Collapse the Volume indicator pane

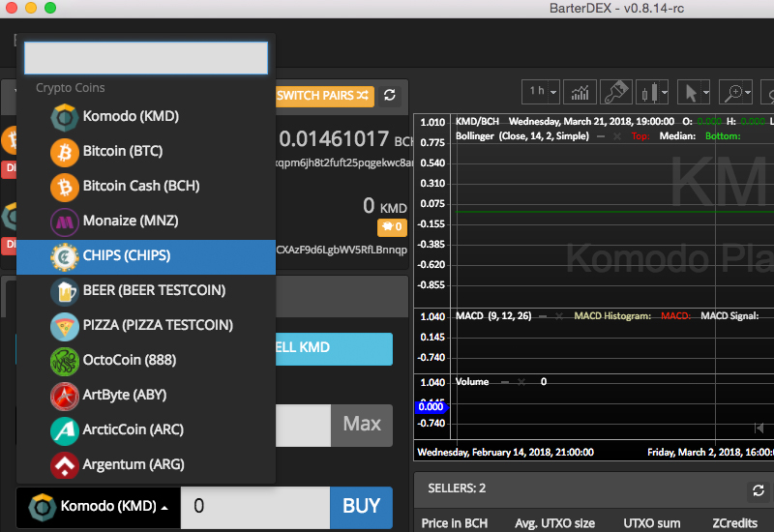[x=505, y=382]
